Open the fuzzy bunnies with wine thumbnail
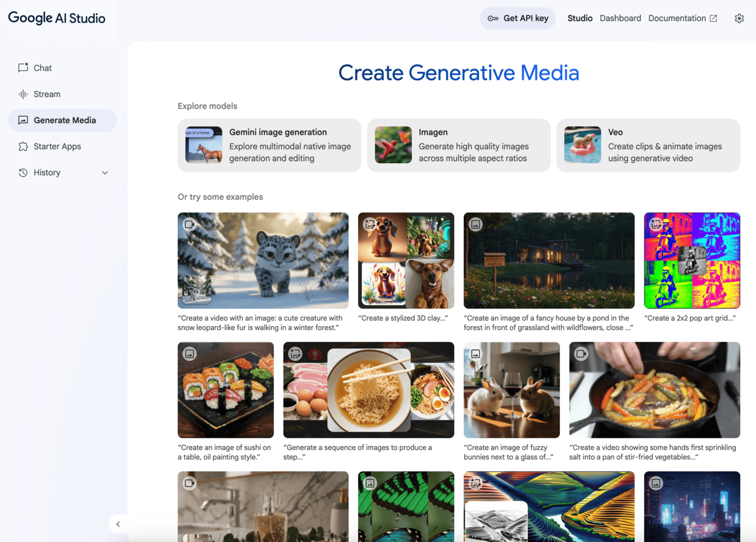The width and height of the screenshot is (756, 542). click(512, 390)
